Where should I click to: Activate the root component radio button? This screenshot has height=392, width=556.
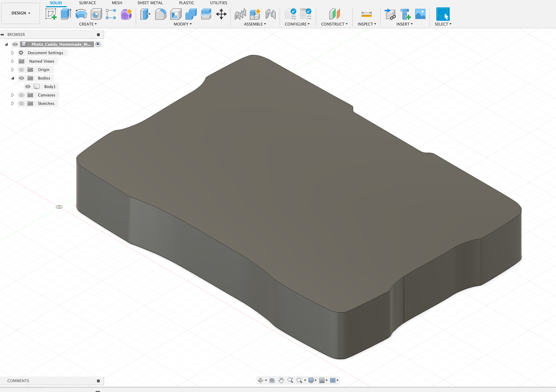pyautogui.click(x=98, y=44)
